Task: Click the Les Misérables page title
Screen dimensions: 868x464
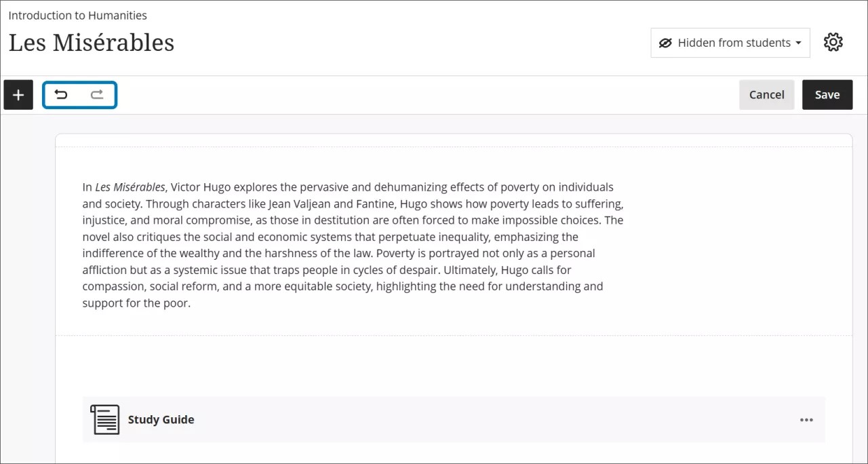Action: [92, 43]
